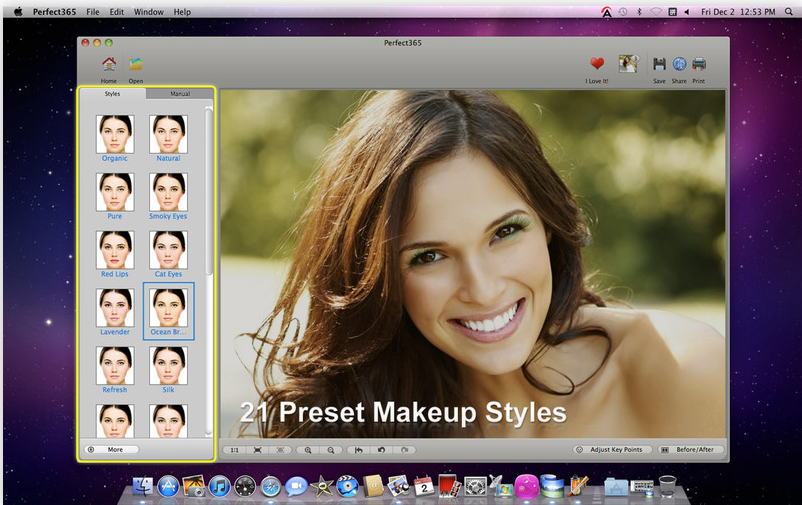Open System Preferences gear in Dock
This screenshot has height=505, width=802.
pyautogui.click(x=475, y=487)
